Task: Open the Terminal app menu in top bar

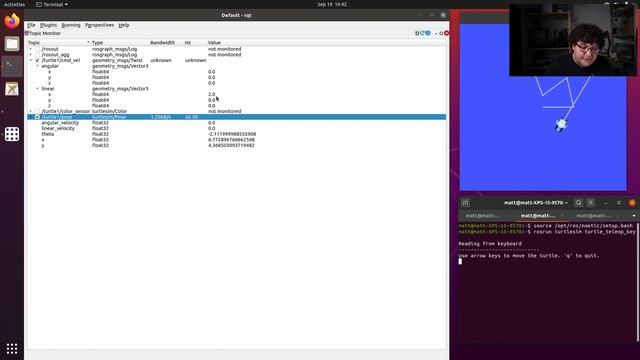Action: (x=52, y=4)
